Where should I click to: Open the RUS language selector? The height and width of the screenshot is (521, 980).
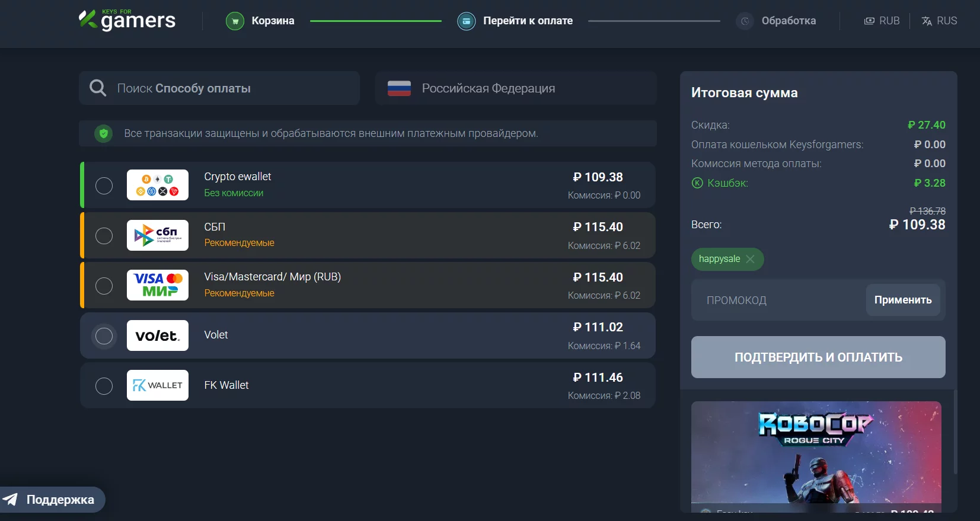point(939,21)
